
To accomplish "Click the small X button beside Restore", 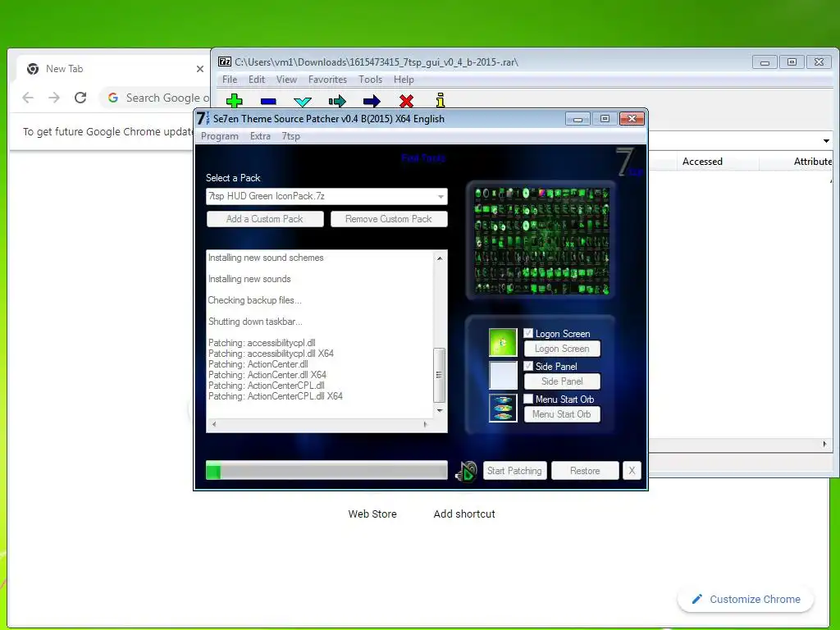I will pyautogui.click(x=632, y=471).
